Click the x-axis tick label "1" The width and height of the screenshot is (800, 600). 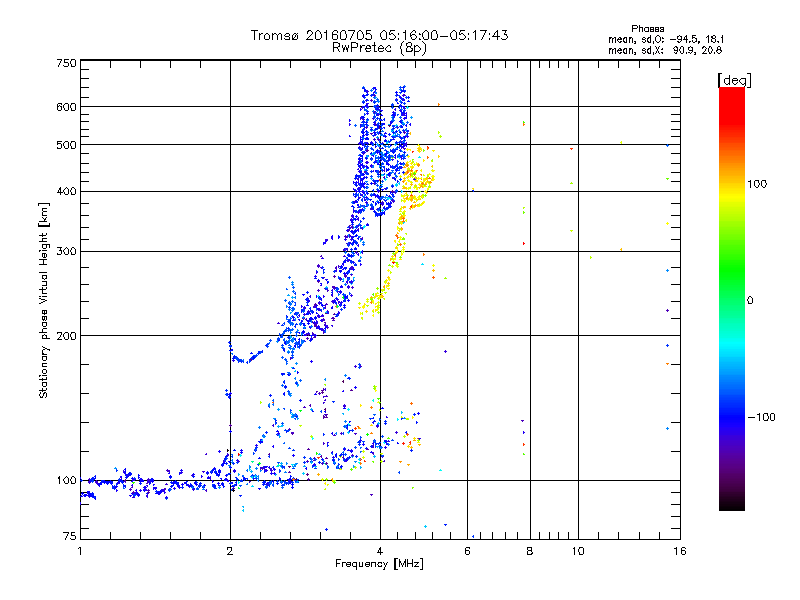click(80, 551)
